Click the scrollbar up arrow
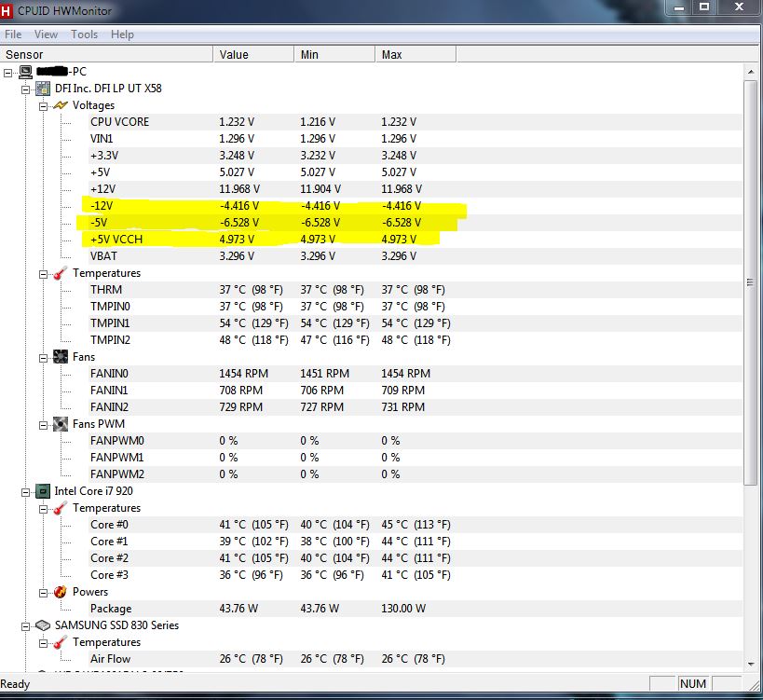This screenshot has height=700, width=763. point(751,72)
